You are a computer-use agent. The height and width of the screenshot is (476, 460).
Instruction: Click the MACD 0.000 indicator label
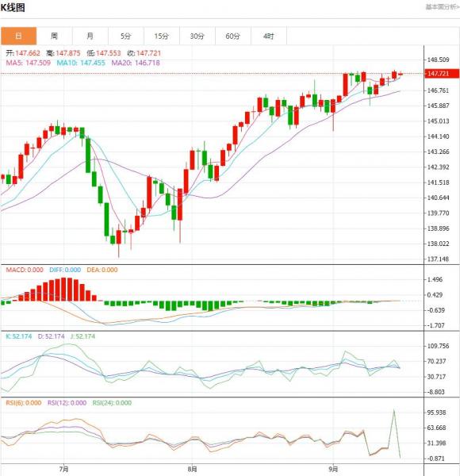[x=25, y=270]
